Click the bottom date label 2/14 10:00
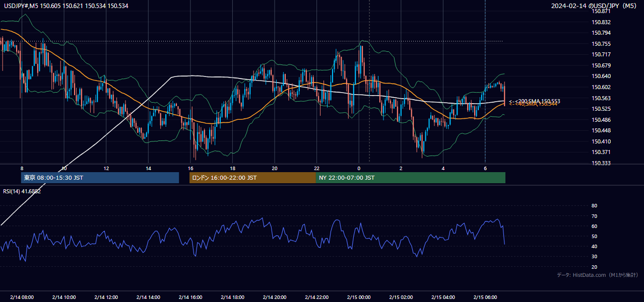This screenshot has height=302, width=644. point(64,297)
